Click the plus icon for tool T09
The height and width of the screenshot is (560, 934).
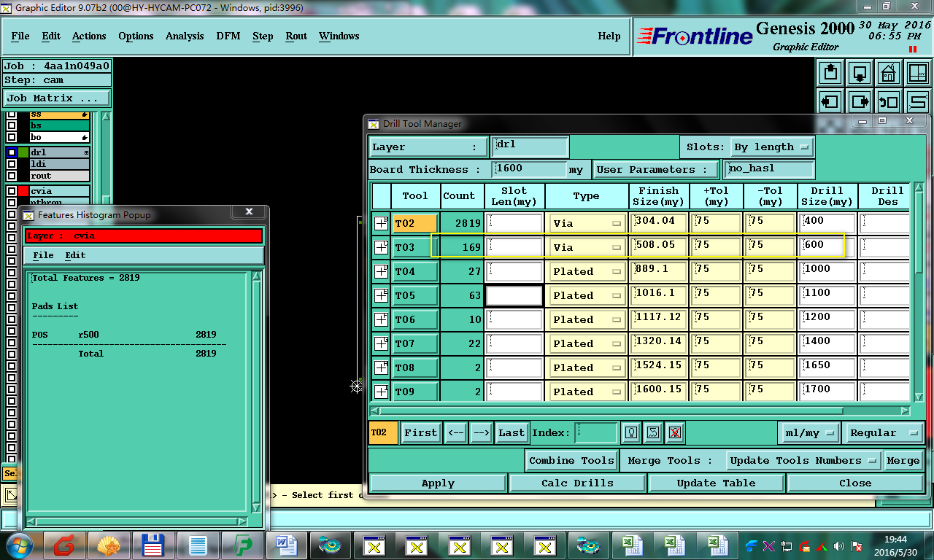[x=381, y=392]
